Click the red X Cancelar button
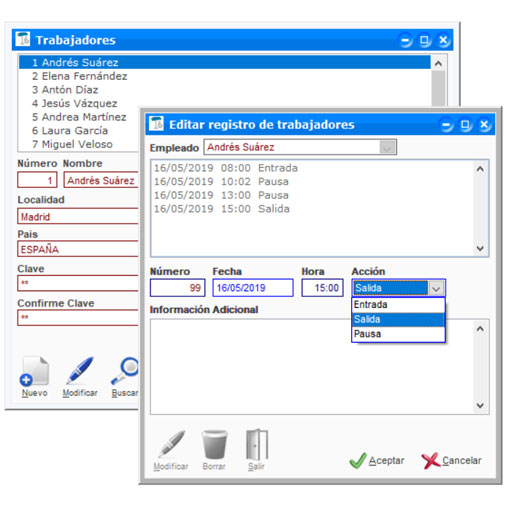This screenshot has height=507, width=507. (452, 461)
